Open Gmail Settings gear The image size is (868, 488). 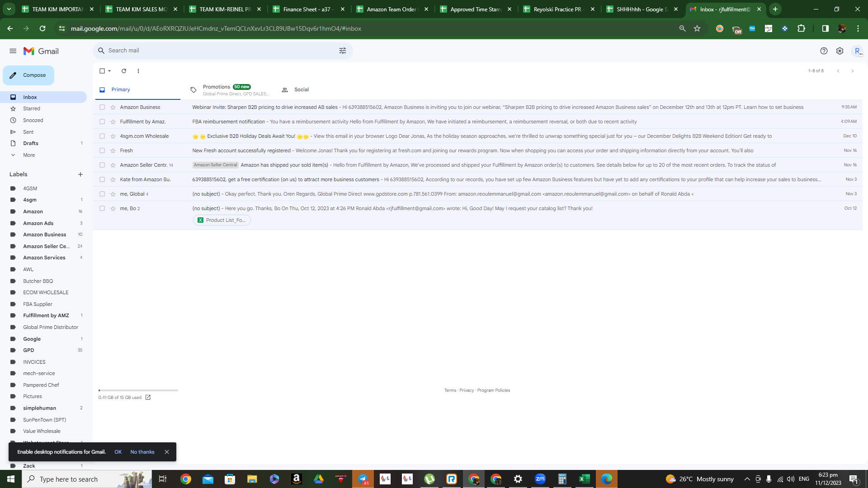coord(840,51)
